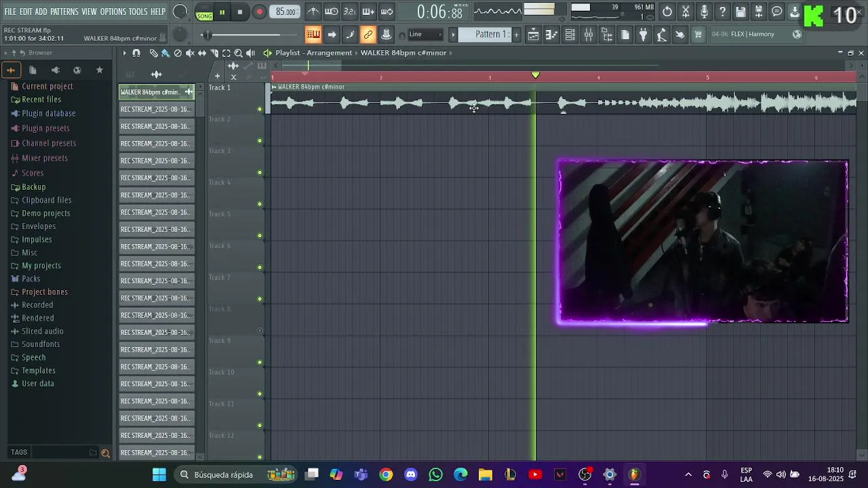Open the content library cart icon
The height and width of the screenshot is (488, 868).
pos(698,35)
